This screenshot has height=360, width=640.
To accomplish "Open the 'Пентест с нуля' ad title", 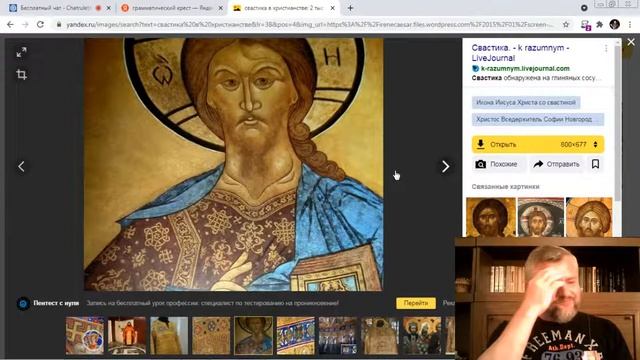I will pos(56,303).
